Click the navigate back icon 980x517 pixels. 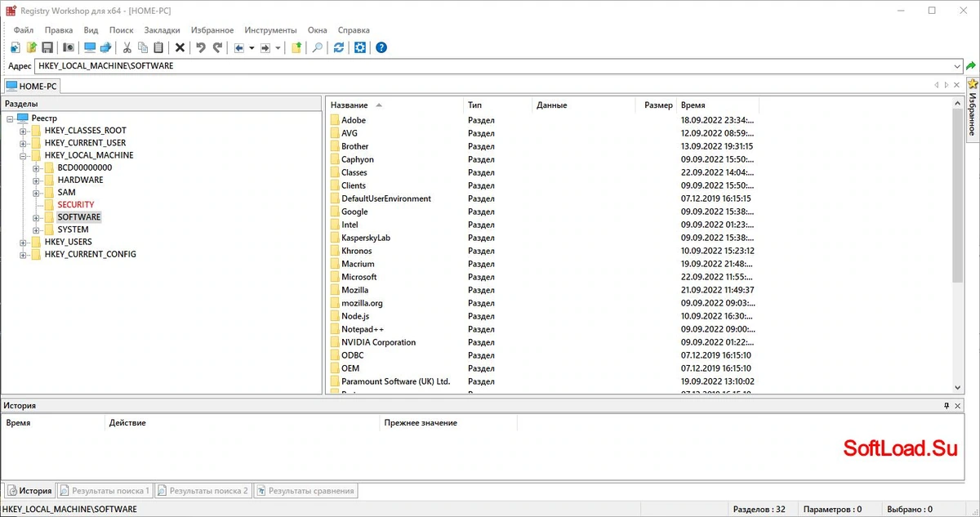click(239, 47)
